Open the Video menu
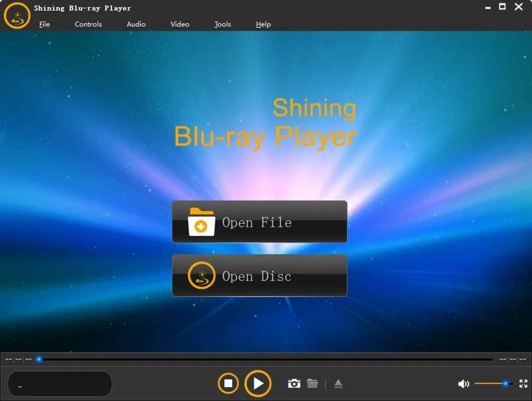This screenshot has height=401, width=532. (180, 24)
